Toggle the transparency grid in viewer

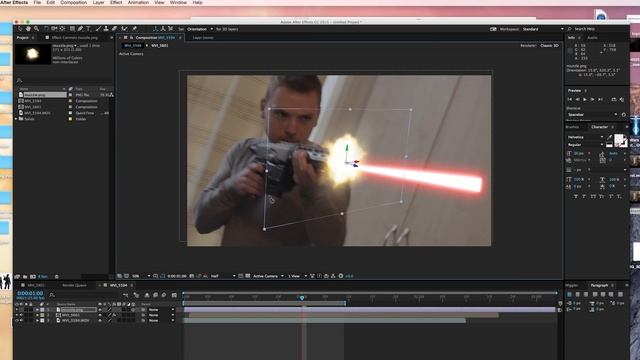coord(247,276)
